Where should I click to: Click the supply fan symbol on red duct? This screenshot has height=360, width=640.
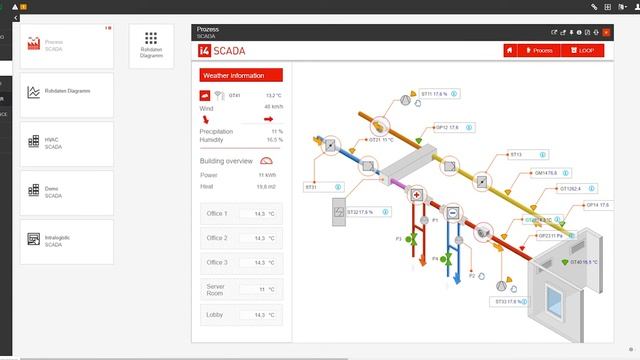coord(484,232)
